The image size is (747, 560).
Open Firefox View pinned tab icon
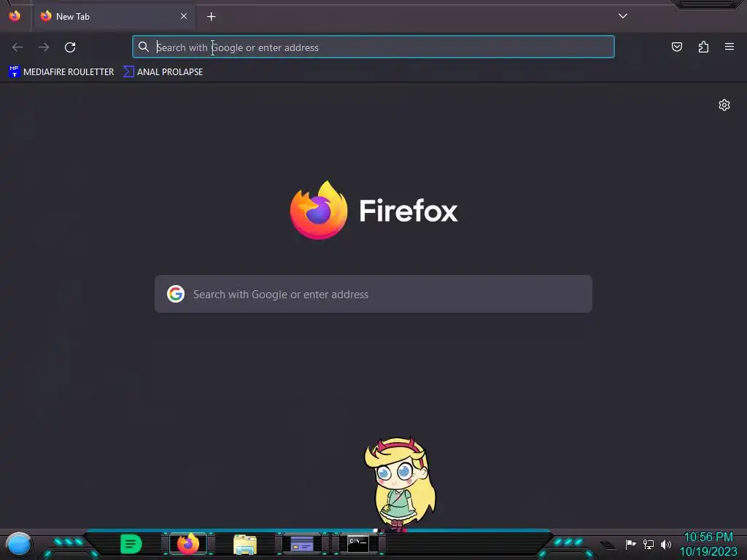point(15,16)
